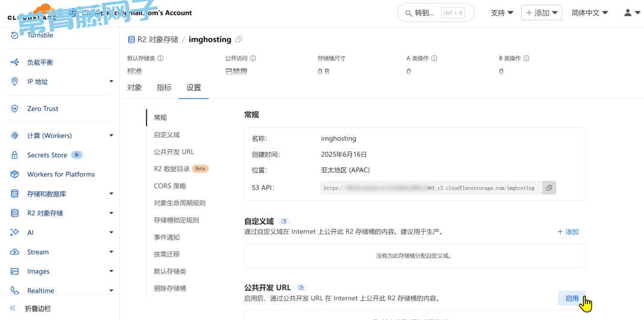Open Workers for Platforms sidebar link
Viewport: 644px width, 320px height.
pyautogui.click(x=61, y=175)
